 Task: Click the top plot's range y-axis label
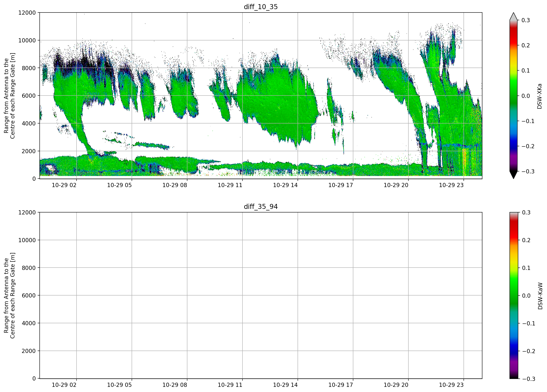click(x=9, y=96)
